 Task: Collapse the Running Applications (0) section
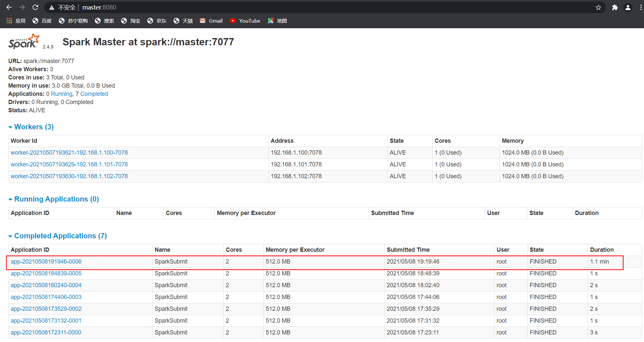[54, 199]
